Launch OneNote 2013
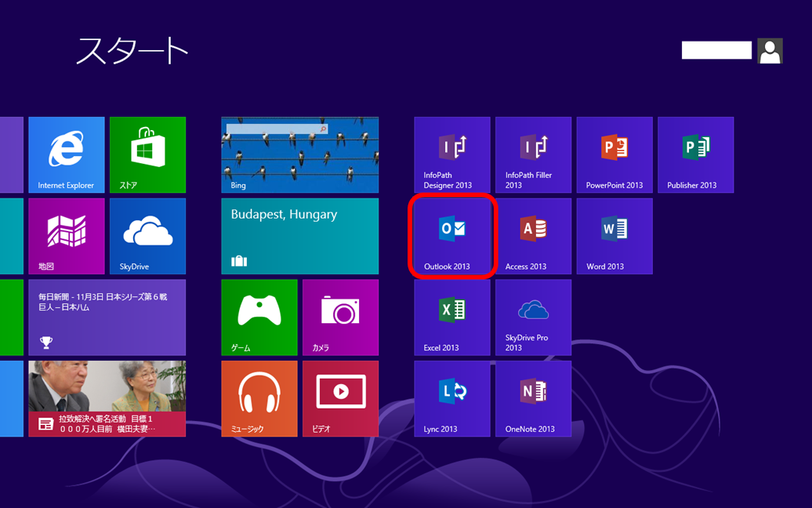This screenshot has height=508, width=812. 533,399
